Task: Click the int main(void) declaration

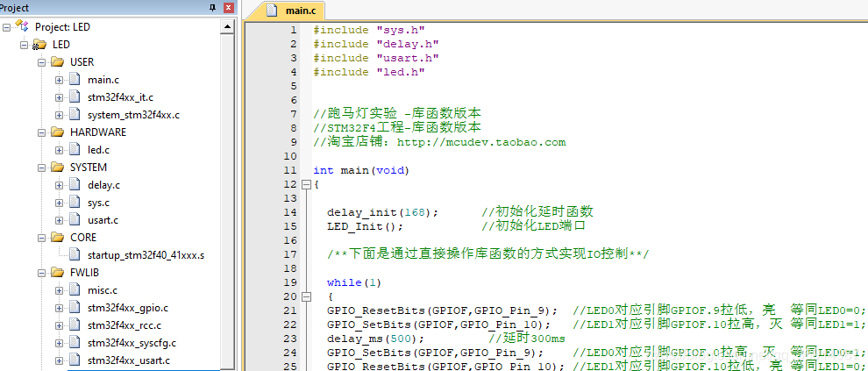Action: coord(361,170)
